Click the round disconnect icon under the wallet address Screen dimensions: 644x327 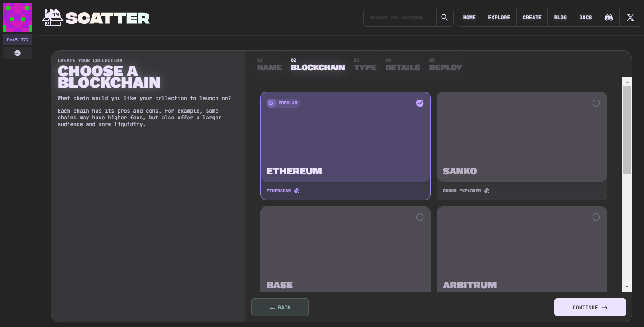click(x=18, y=53)
